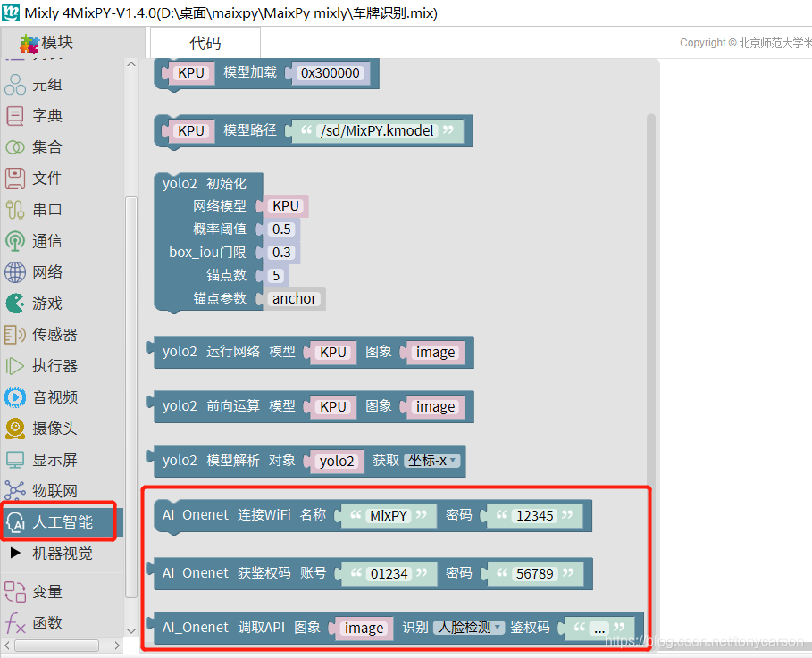Open the 变量 variables category icon

click(x=15, y=591)
